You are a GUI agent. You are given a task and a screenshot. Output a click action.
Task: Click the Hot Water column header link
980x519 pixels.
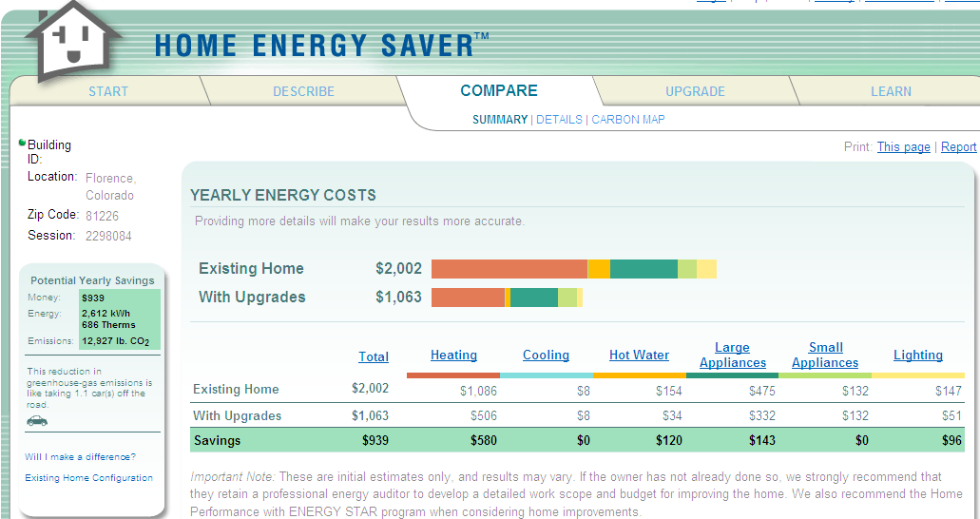(x=639, y=355)
